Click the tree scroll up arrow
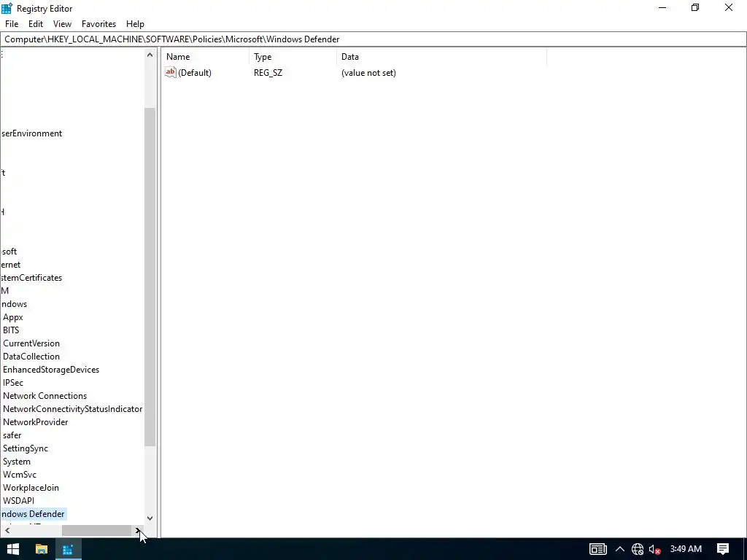This screenshot has height=560, width=747. click(150, 55)
